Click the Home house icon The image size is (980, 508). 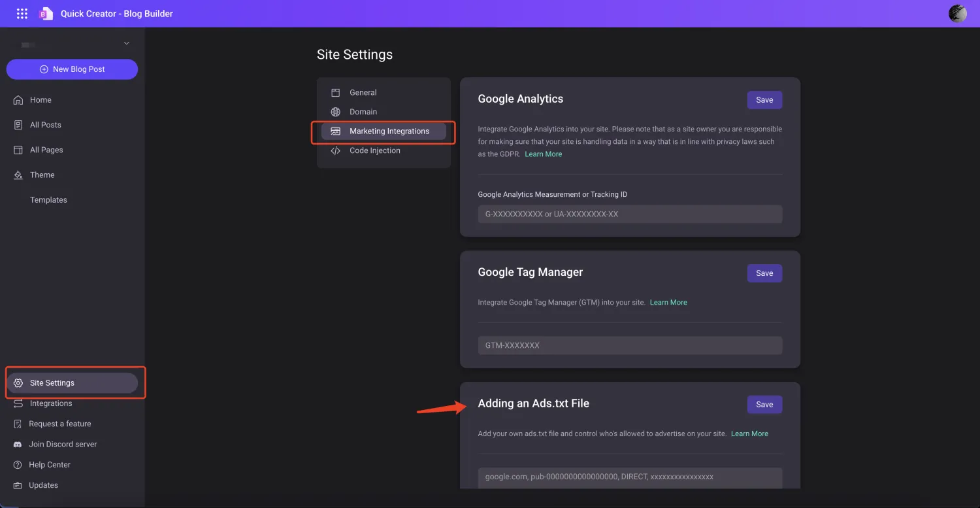point(18,100)
